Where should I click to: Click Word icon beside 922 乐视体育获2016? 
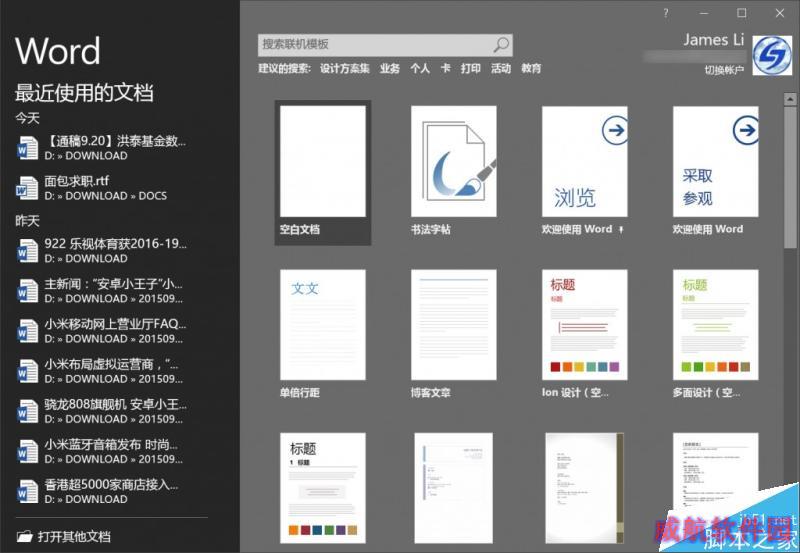(x=27, y=250)
